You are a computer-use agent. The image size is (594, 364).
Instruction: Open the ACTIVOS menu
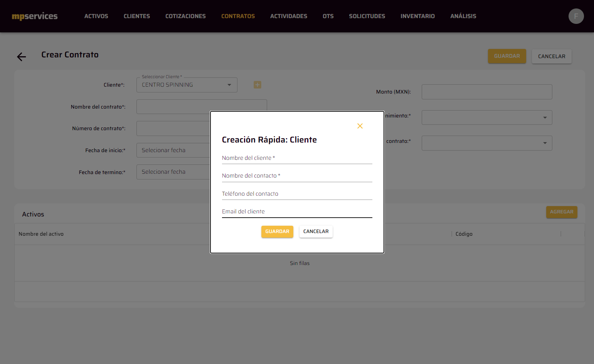pos(96,16)
